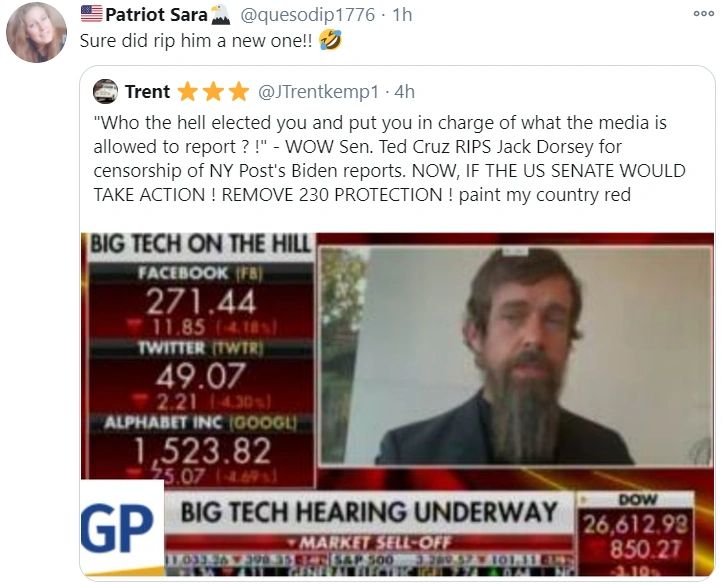Open the @JTrentkemp1 handle
This screenshot has width=723, height=584.
coord(318,92)
